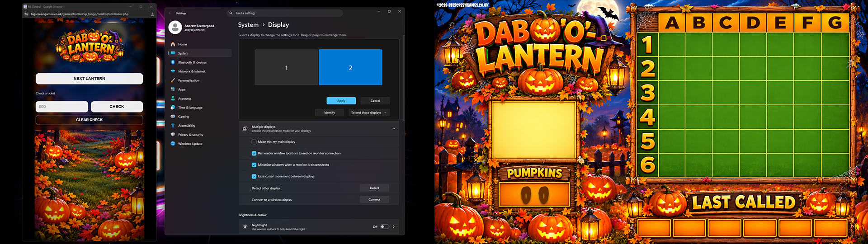Click the Chrome download icon in address bar
Screen dimensions: 868x244
[x=152, y=14]
